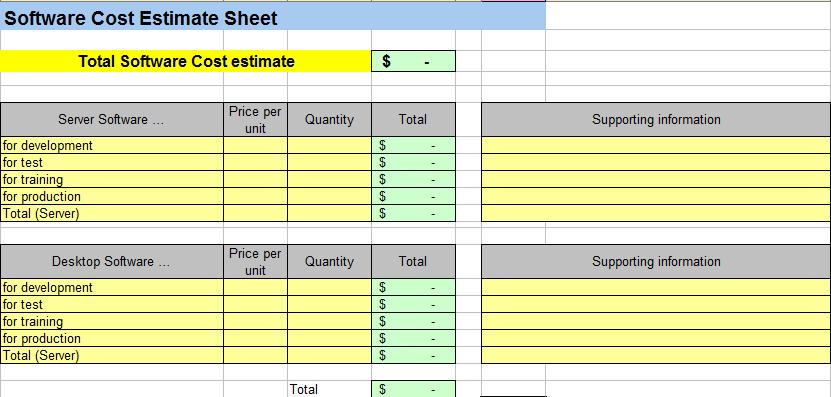Click the bottom grand Total value cell
The width and height of the screenshot is (831, 397).
(413, 389)
